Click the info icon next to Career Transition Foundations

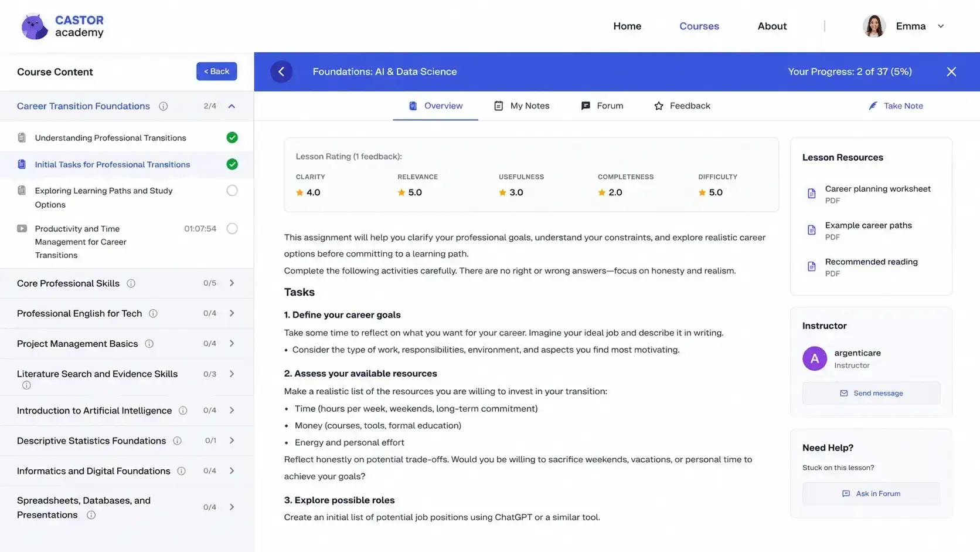164,106
